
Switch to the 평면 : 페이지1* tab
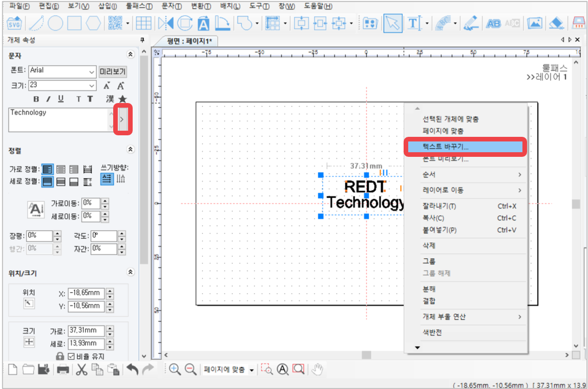[x=189, y=41]
